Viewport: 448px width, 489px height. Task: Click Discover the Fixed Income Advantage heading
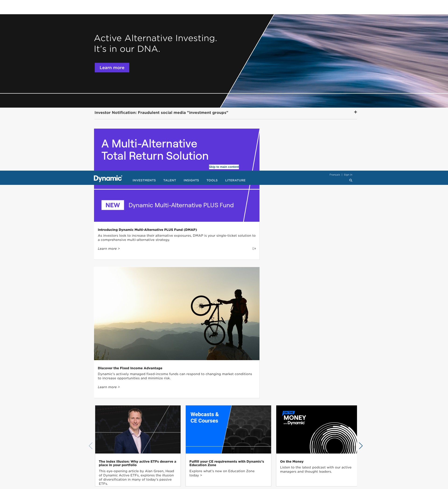[x=130, y=368]
